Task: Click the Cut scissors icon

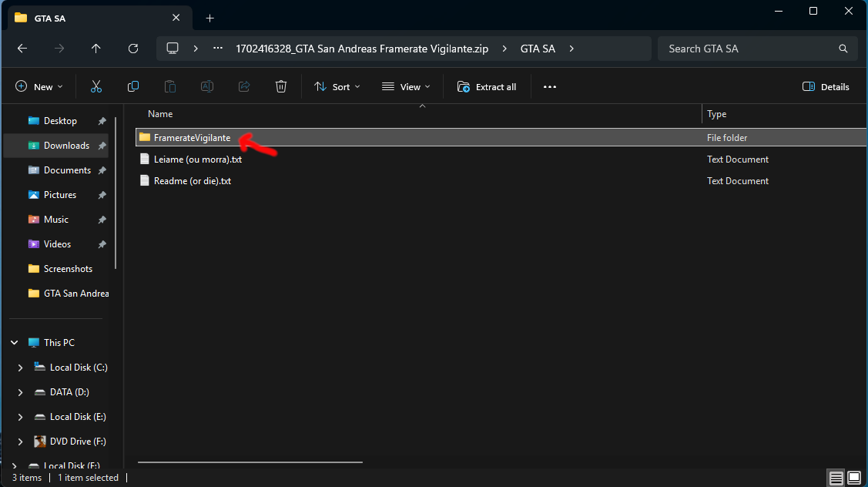Action: [96, 86]
